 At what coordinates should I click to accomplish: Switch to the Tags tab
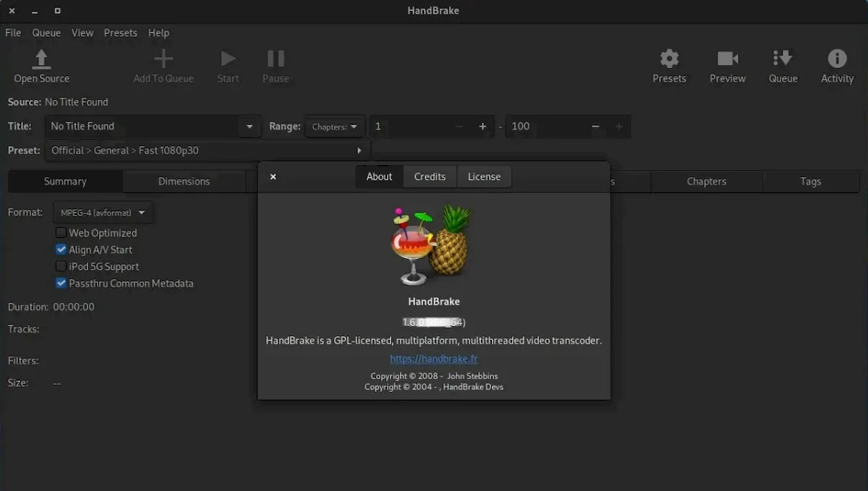(x=810, y=182)
